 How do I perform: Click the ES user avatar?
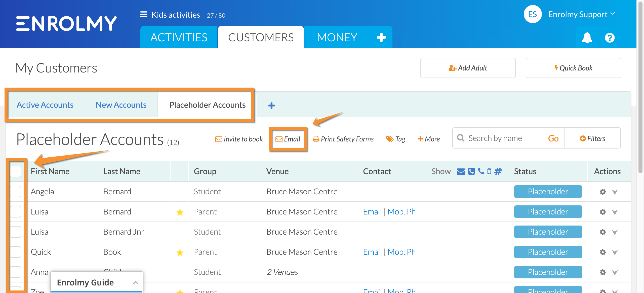coord(533,14)
